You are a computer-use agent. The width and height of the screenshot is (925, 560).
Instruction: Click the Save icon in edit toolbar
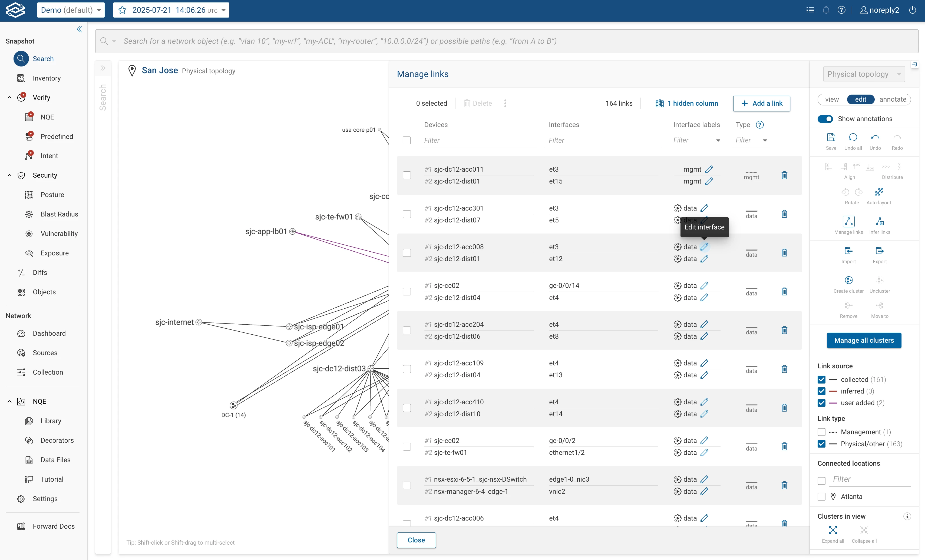pos(831,138)
